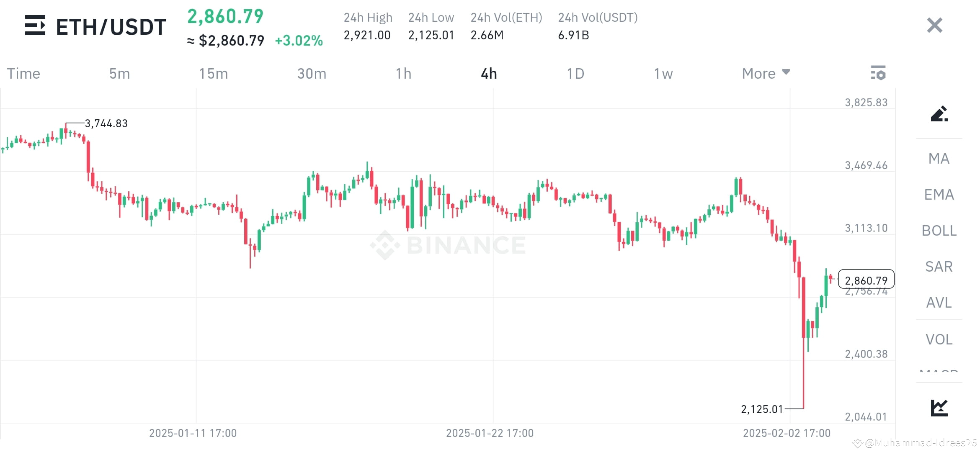Enable the MA indicator

(938, 159)
